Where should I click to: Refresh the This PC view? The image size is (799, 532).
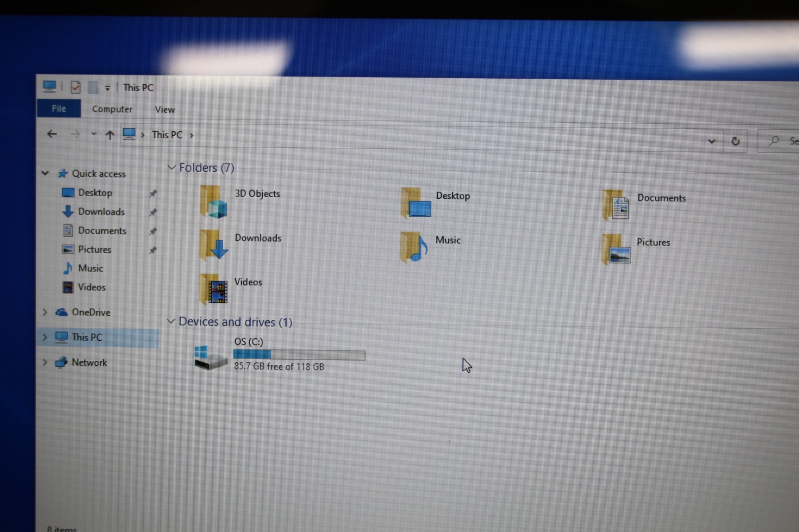tap(735, 141)
